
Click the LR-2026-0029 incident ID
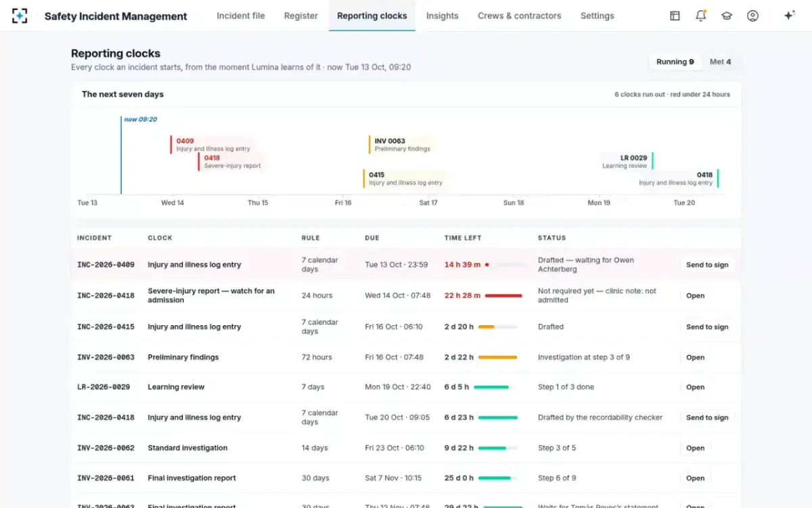104,387
